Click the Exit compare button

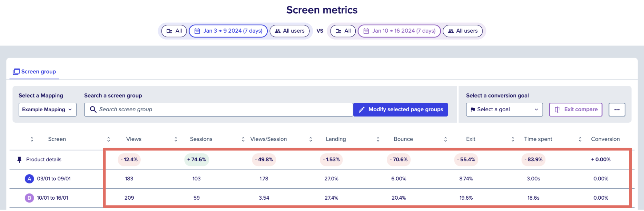[x=576, y=109]
